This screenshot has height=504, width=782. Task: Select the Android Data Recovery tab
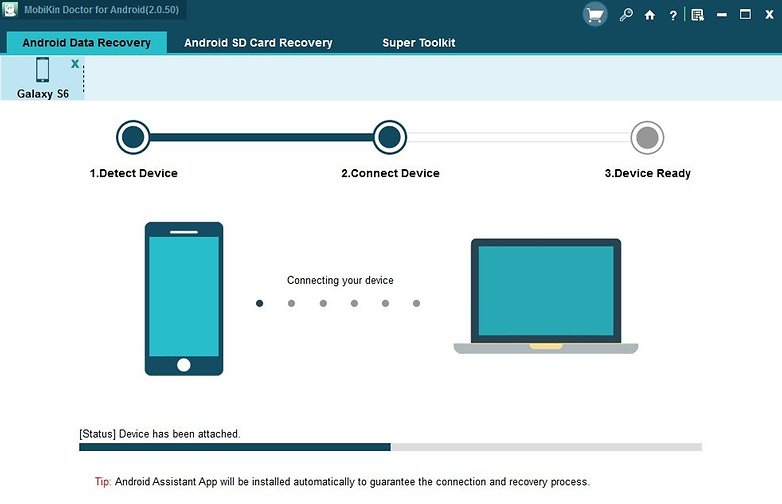[86, 43]
